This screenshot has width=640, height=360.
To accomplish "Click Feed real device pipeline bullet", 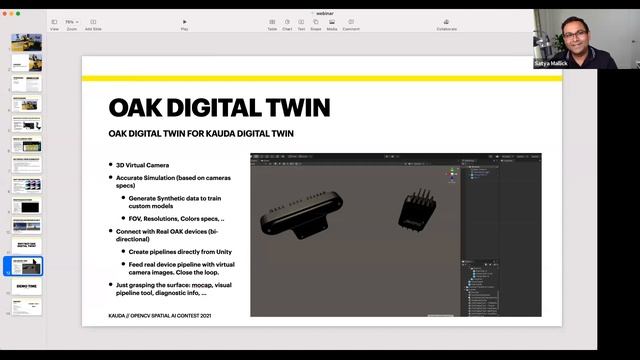I will pos(181,268).
